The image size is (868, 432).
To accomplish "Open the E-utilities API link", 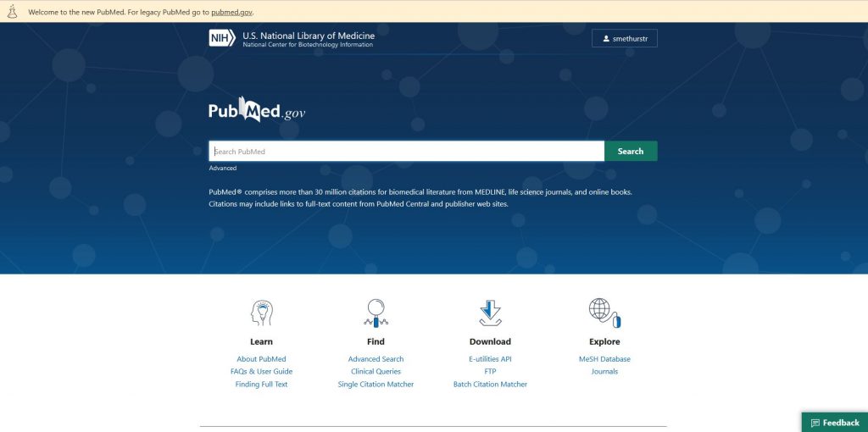I will [490, 359].
